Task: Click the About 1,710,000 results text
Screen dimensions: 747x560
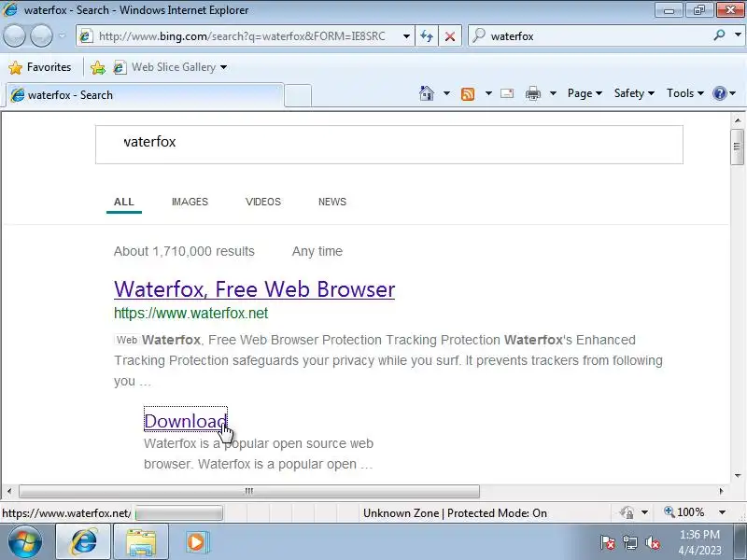Action: coord(184,251)
